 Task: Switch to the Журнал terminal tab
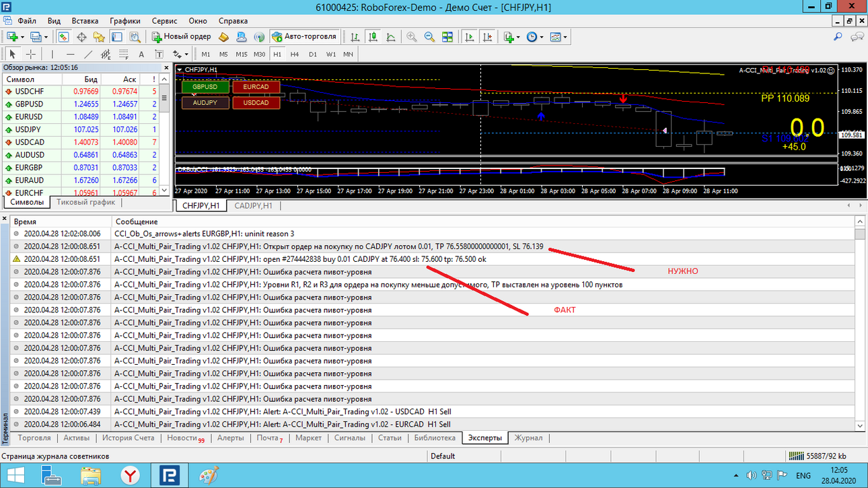tap(528, 438)
